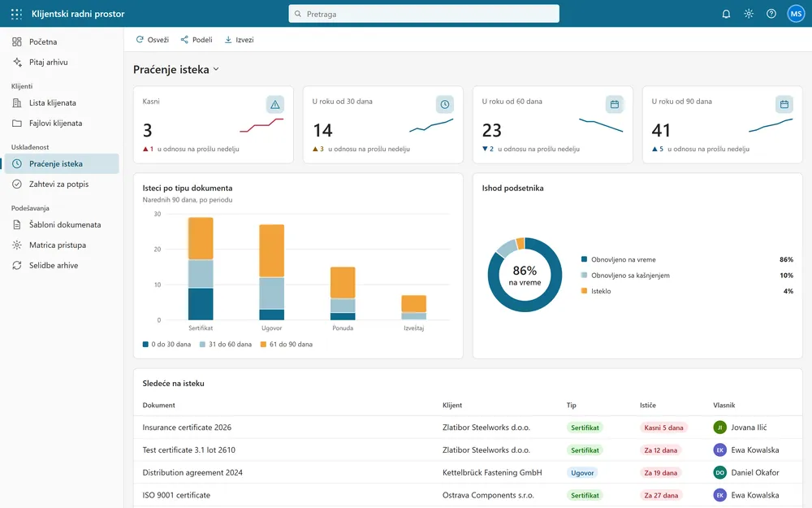Viewport: 812px width, 508px height.
Task: Click the '0 do 30 dana' legend swatch
Action: point(145,344)
